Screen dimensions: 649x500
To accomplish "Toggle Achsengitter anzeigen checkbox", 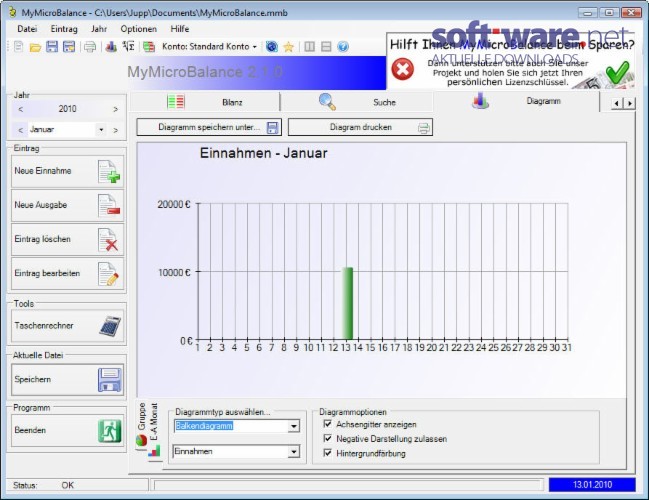I will (328, 424).
